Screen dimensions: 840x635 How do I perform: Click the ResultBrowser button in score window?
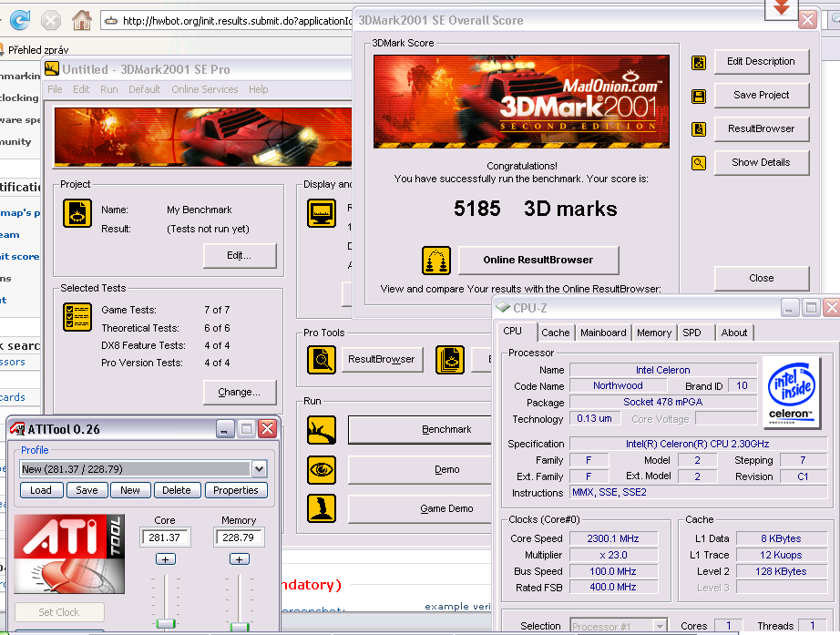(x=762, y=129)
